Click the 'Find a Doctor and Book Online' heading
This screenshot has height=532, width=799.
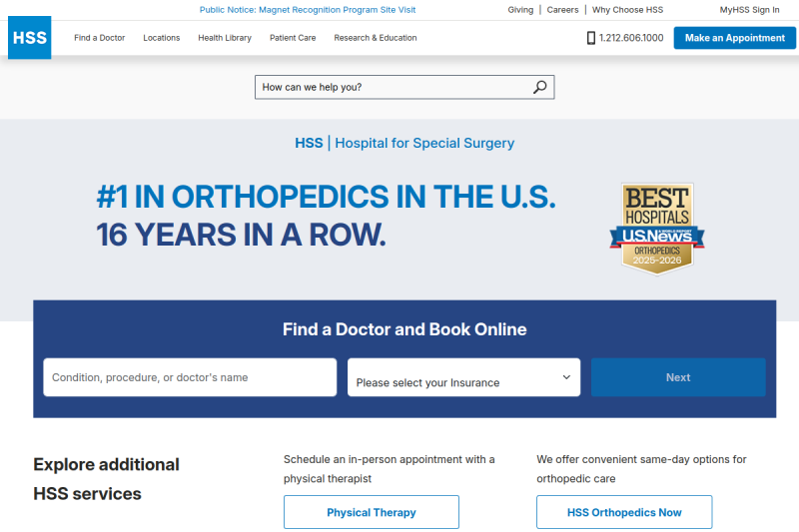(x=404, y=329)
